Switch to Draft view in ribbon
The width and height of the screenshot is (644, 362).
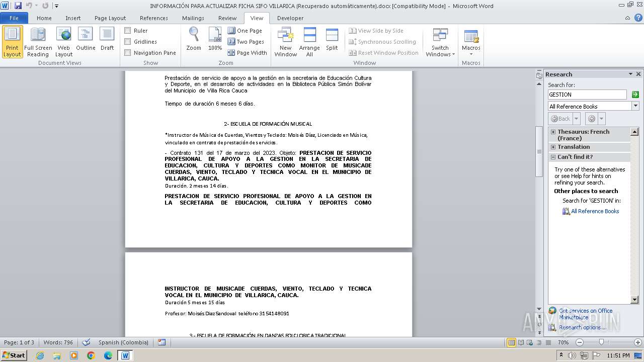[x=107, y=39]
